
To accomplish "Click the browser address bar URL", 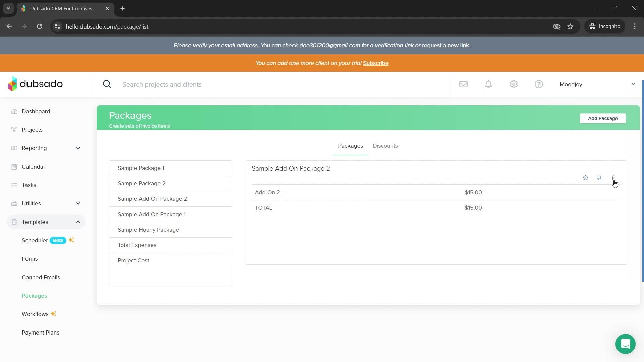I will [x=107, y=26].
